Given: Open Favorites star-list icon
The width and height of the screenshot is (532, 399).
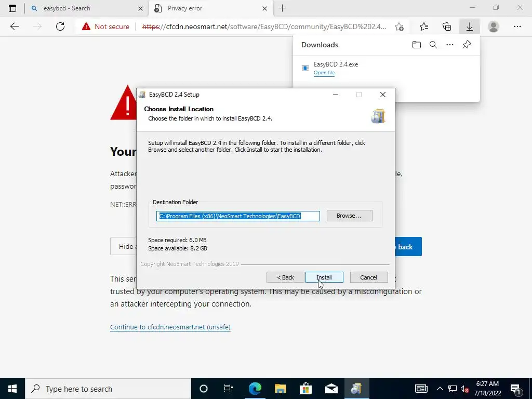Looking at the screenshot, I should pyautogui.click(x=424, y=26).
